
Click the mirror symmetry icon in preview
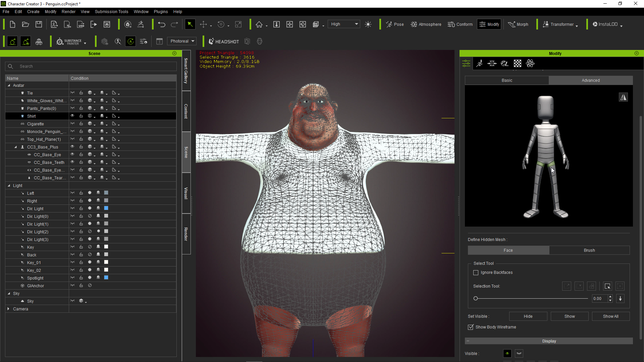623,97
